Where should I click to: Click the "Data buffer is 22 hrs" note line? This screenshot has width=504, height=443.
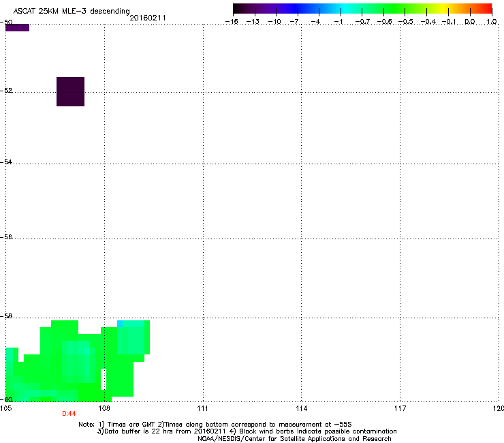[247, 431]
